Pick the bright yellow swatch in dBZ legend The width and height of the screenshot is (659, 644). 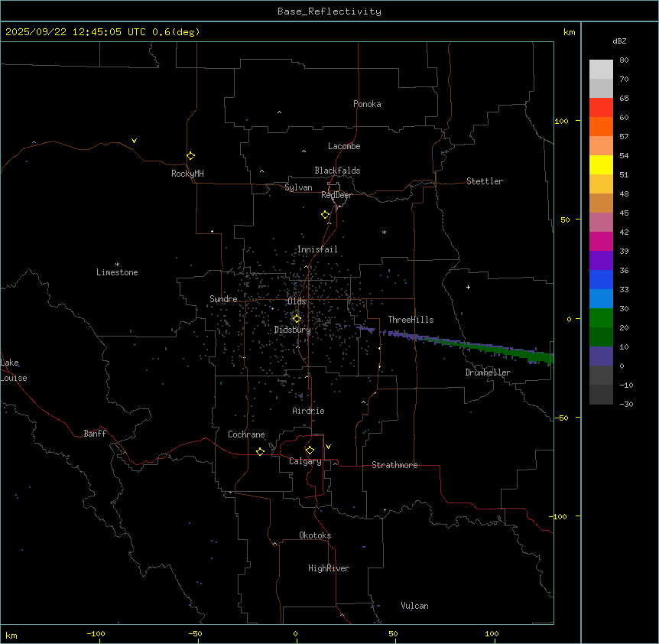pos(601,165)
